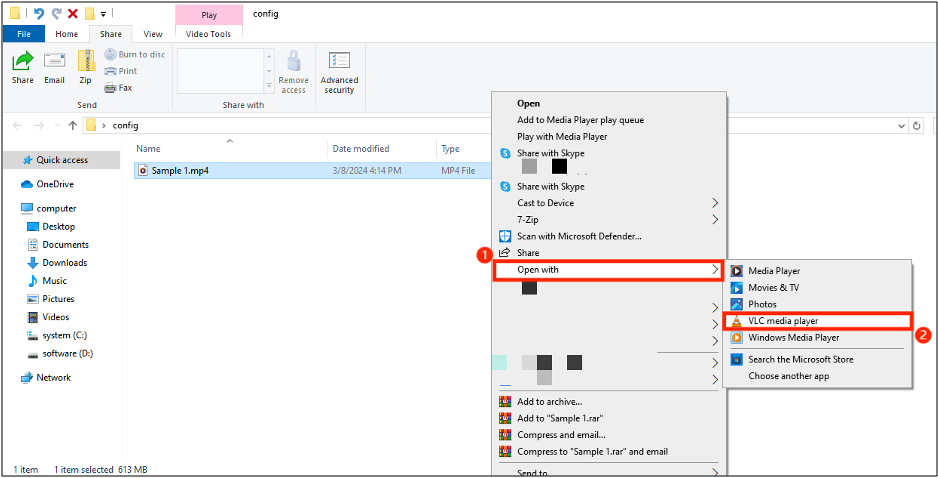The image size is (938, 478).
Task: Click the Email icon in ribbon
Action: click(x=54, y=67)
